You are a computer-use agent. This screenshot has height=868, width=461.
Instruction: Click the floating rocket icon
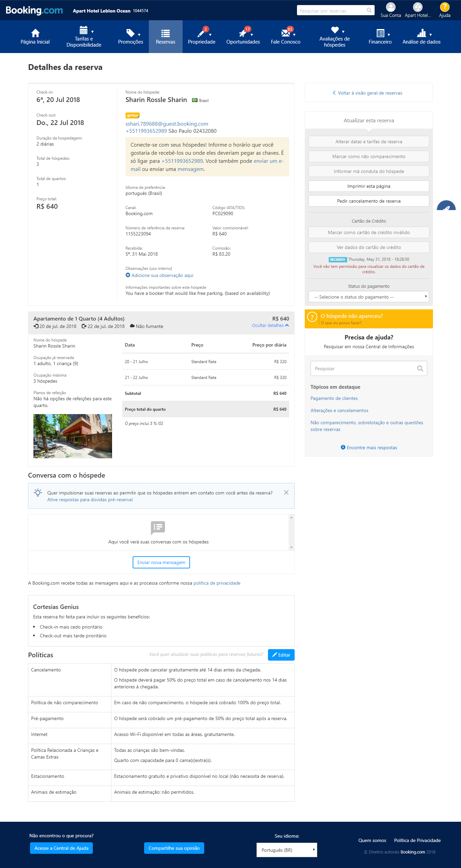[x=446, y=206]
